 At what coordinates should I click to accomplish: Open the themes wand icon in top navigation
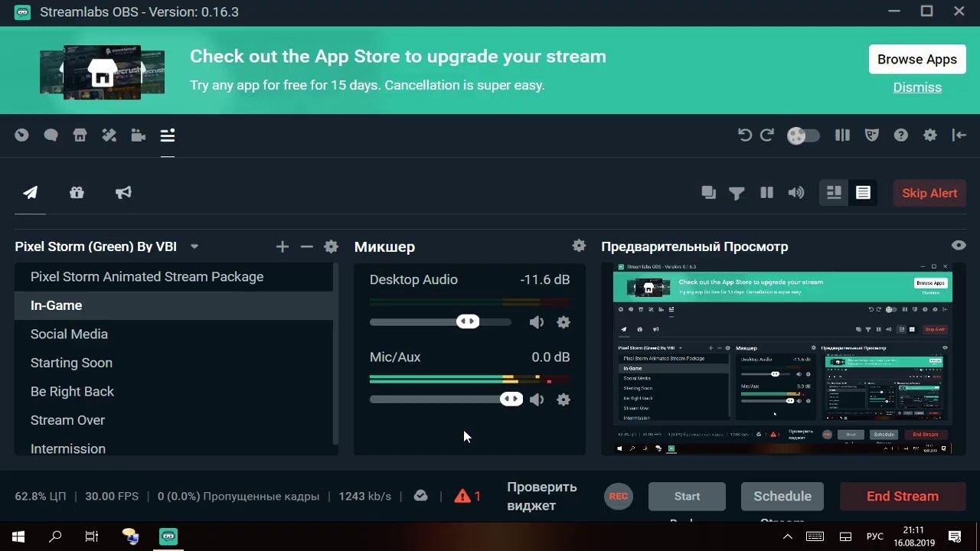(x=109, y=135)
